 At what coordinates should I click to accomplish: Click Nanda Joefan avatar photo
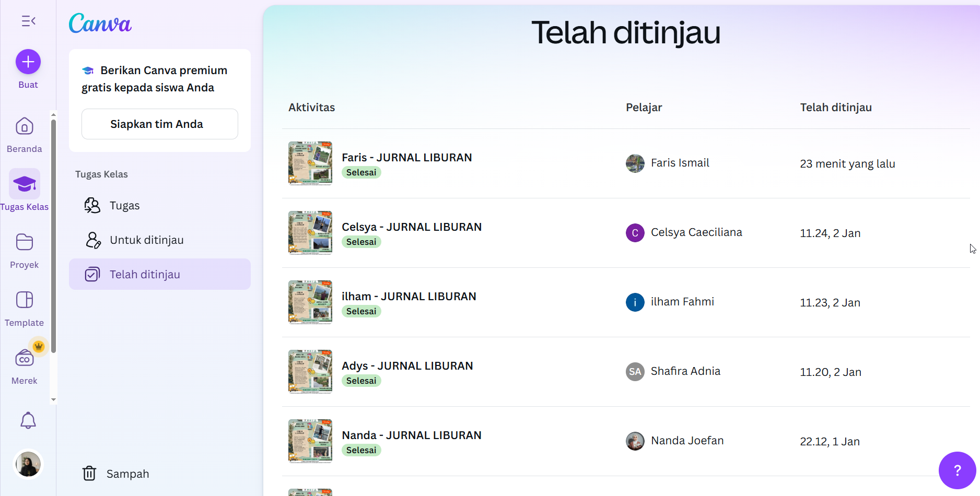[x=635, y=441]
